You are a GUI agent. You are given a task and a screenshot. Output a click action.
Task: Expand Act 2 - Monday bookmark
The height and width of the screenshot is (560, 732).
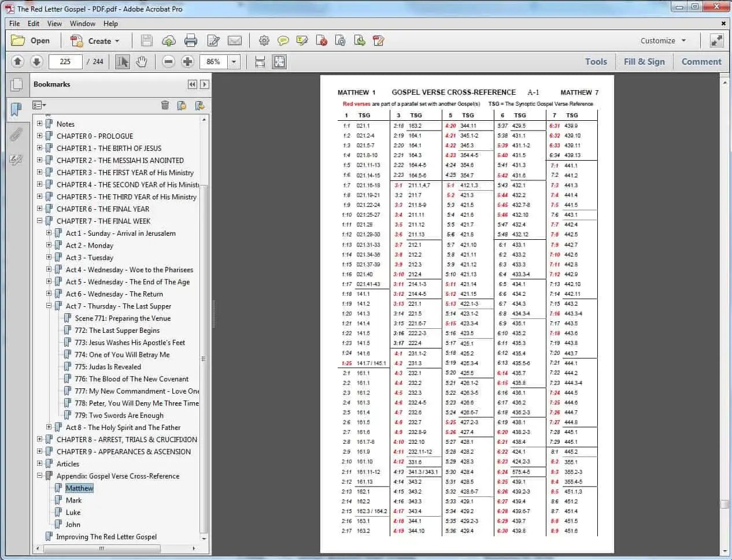[x=49, y=245]
